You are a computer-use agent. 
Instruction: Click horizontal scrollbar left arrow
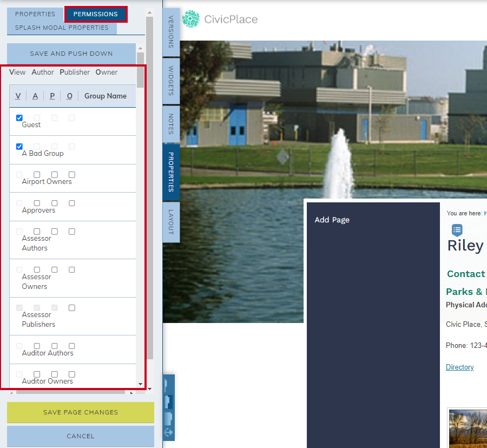(x=11, y=393)
